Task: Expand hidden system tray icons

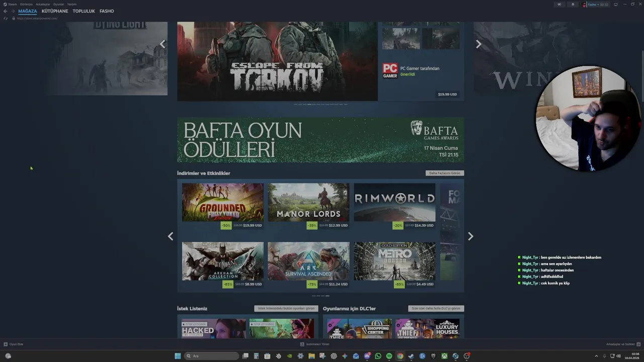Action: click(596, 356)
